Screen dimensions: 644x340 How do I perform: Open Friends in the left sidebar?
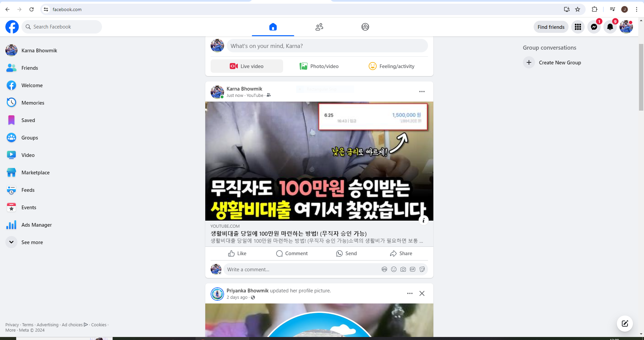click(x=30, y=68)
